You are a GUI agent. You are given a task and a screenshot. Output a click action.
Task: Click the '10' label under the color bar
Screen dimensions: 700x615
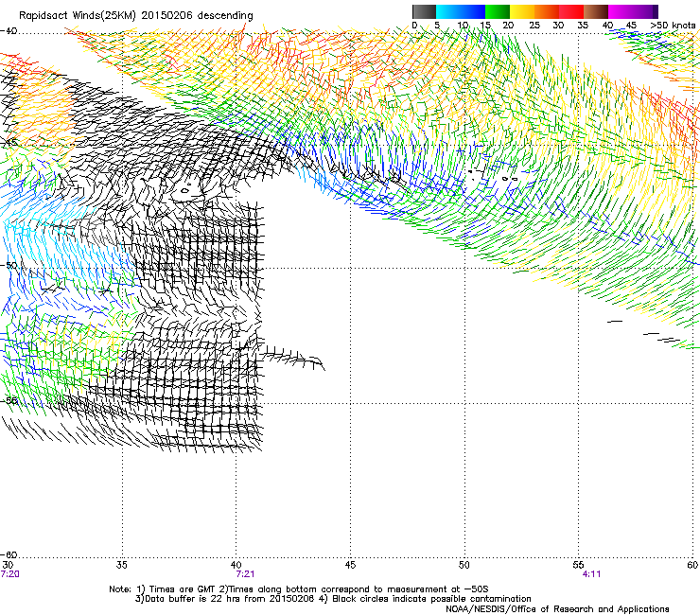463,26
